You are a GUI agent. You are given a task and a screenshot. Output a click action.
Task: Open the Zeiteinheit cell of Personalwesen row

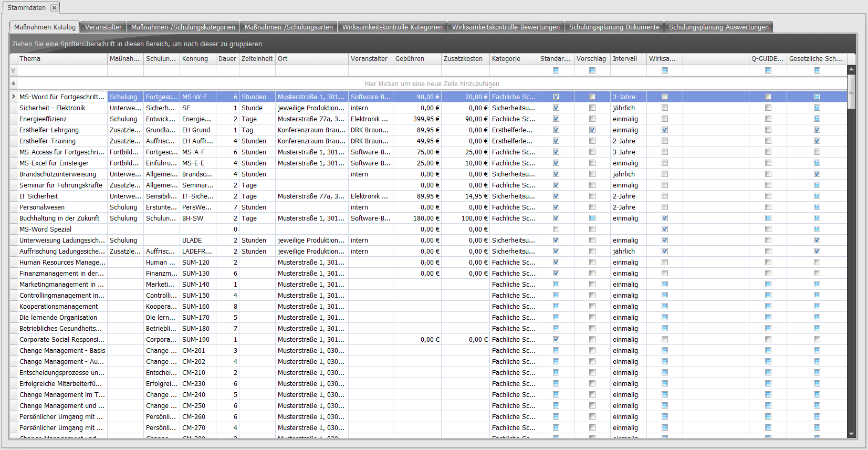257,207
